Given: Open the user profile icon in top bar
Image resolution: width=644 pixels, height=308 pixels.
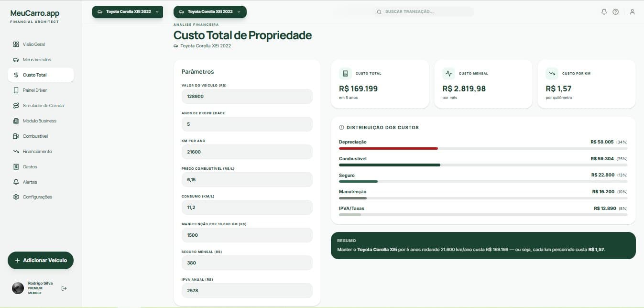Looking at the screenshot, I should point(632,11).
